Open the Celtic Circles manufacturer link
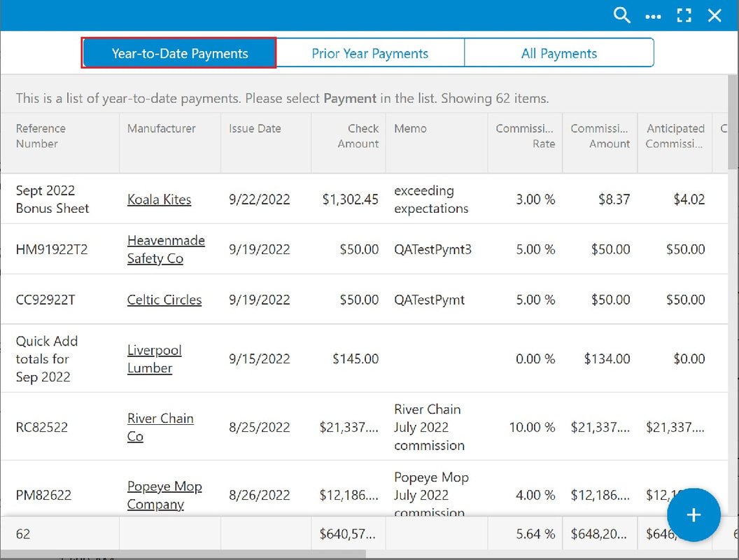 pyautogui.click(x=164, y=300)
